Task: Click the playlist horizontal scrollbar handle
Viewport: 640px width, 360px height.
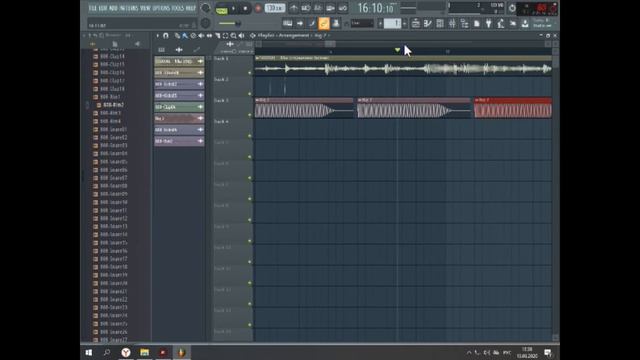Action: (x=331, y=44)
